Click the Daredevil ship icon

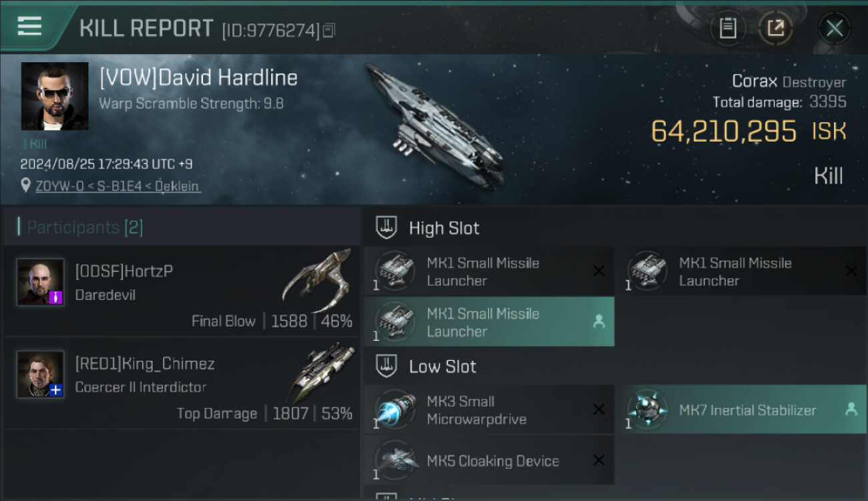coord(316,279)
